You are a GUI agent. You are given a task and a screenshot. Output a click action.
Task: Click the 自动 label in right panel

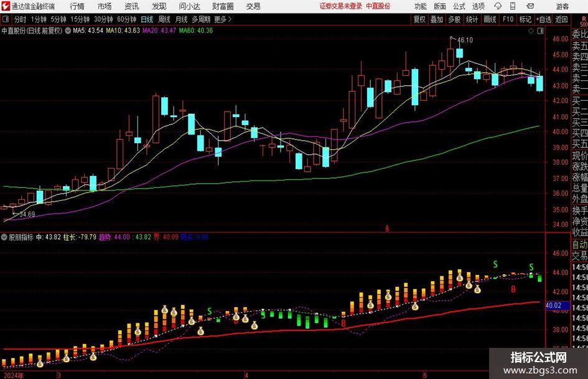click(580, 245)
